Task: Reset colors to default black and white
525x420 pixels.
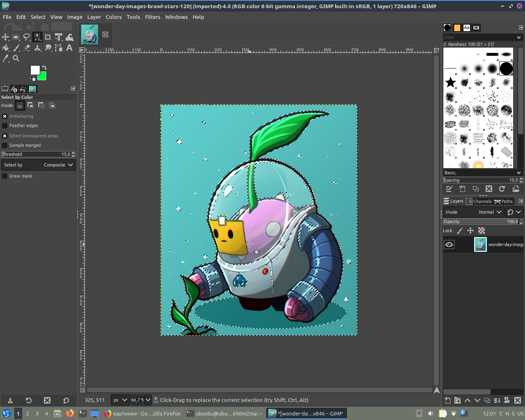Action: [x=32, y=78]
